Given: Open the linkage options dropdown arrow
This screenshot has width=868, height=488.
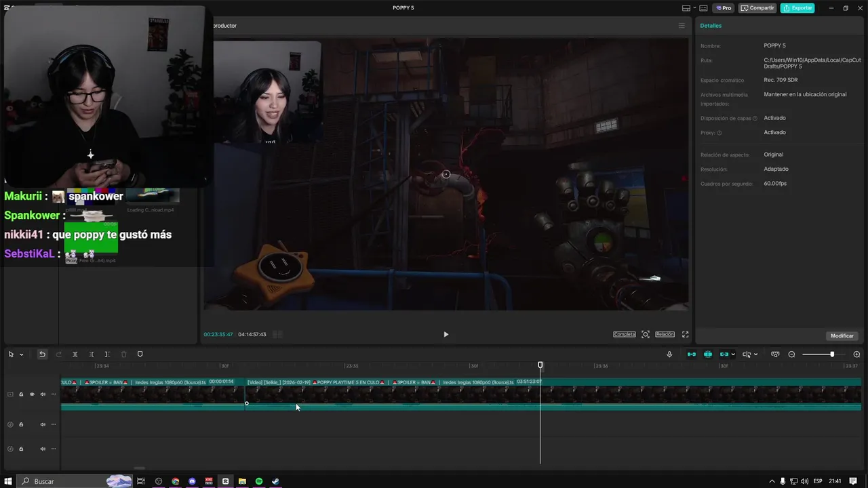Looking at the screenshot, I should (733, 354).
